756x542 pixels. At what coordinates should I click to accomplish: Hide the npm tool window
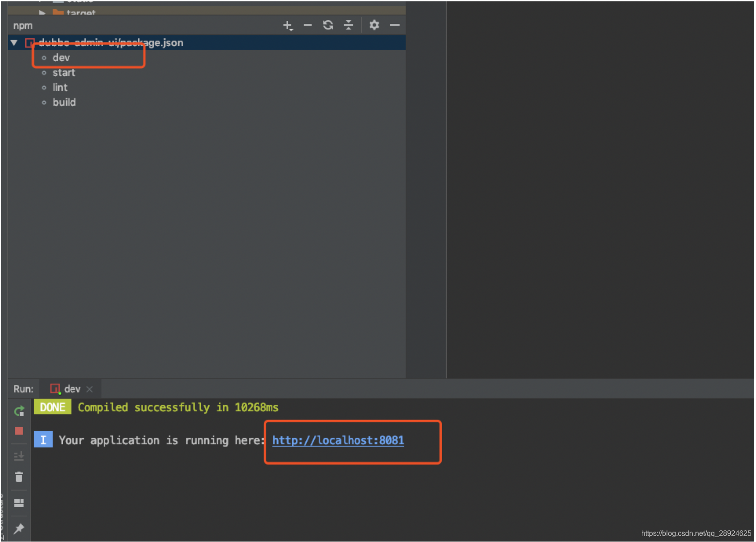coord(395,25)
